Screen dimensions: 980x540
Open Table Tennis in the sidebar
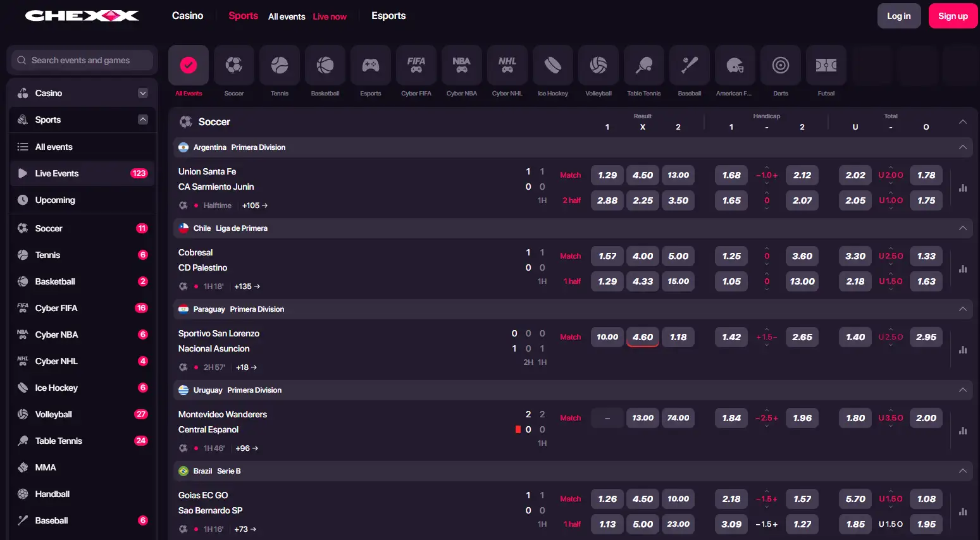[x=82, y=441]
